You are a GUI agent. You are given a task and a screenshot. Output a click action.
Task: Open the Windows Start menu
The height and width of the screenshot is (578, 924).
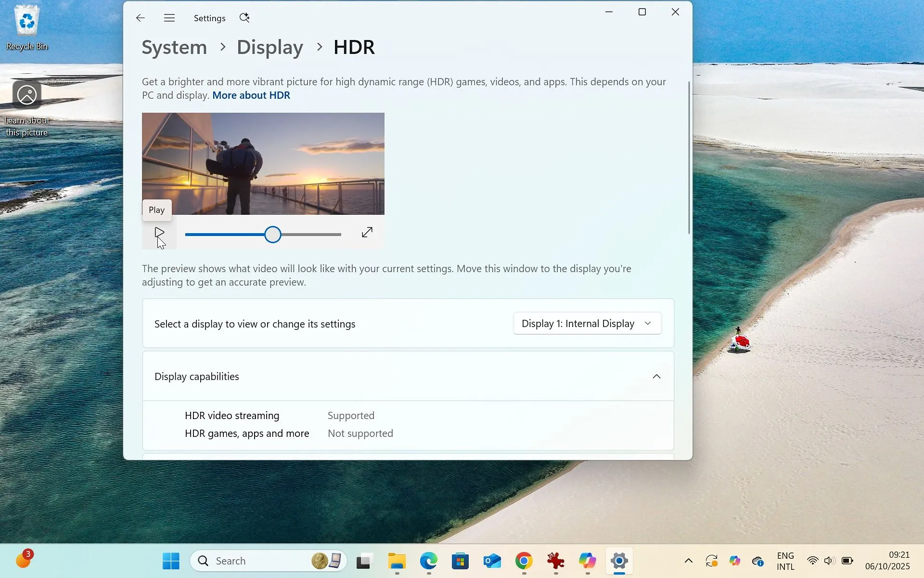coord(171,561)
